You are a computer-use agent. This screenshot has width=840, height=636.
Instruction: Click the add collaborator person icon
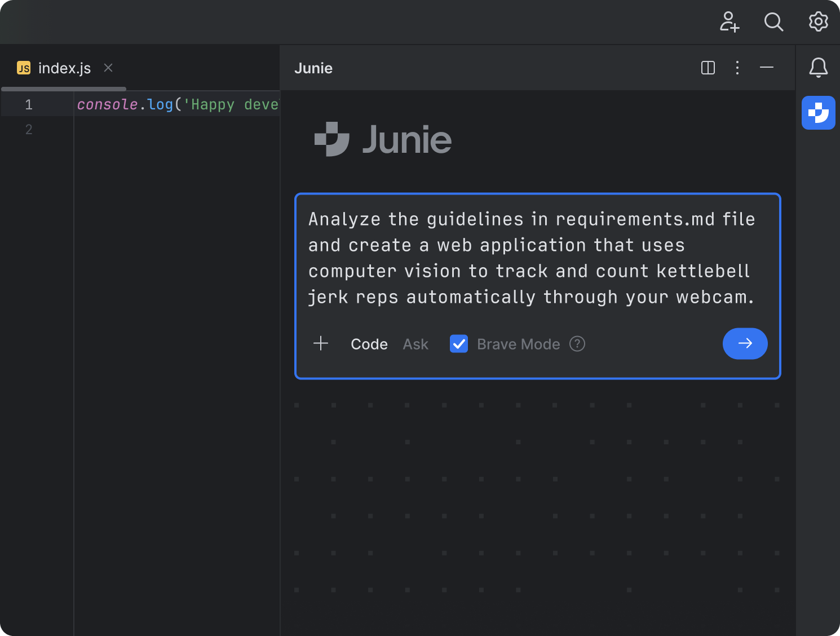pyautogui.click(x=730, y=23)
